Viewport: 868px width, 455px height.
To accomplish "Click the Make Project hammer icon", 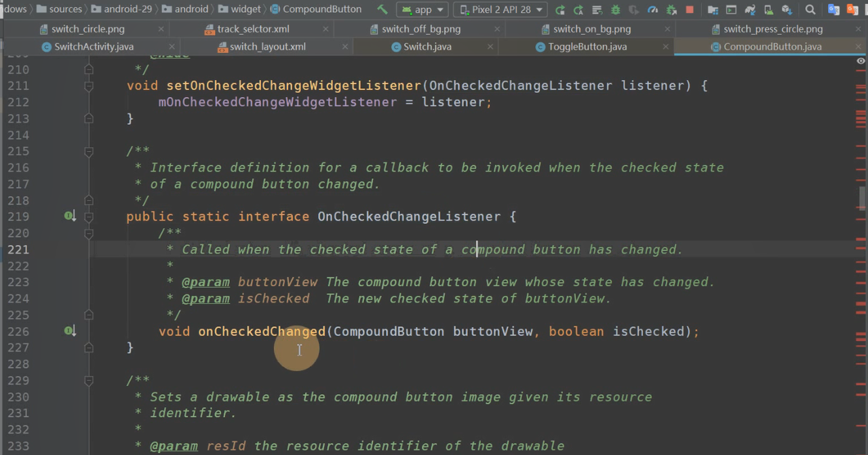I will 382,9.
